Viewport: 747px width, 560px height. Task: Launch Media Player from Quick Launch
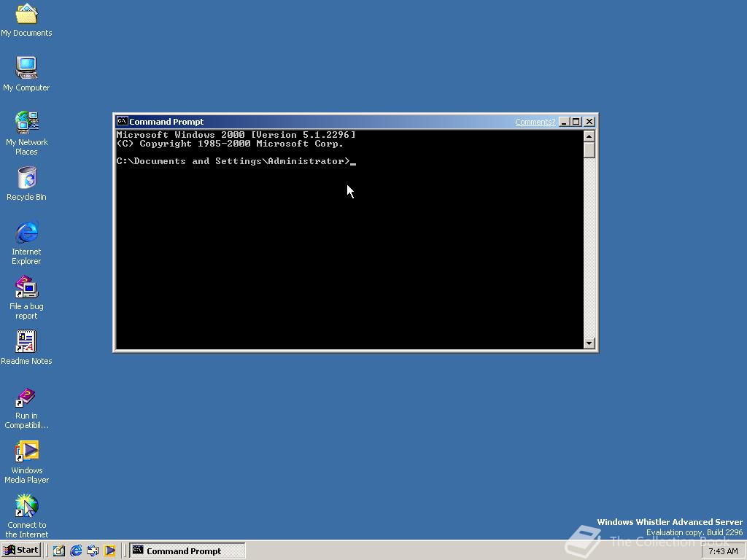coord(109,551)
